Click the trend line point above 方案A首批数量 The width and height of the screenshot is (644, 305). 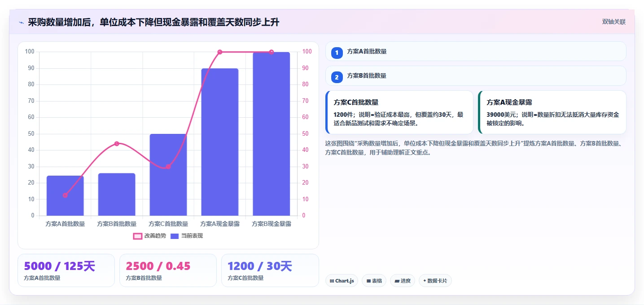click(65, 195)
